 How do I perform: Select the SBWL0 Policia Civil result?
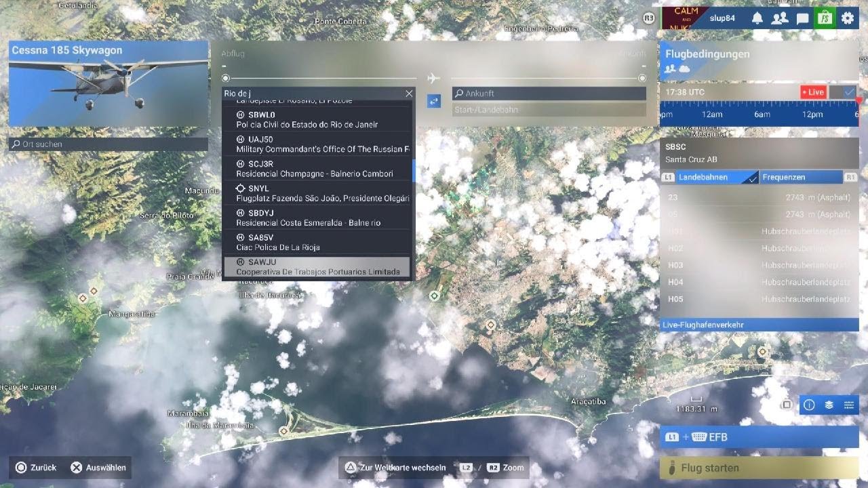coord(317,119)
